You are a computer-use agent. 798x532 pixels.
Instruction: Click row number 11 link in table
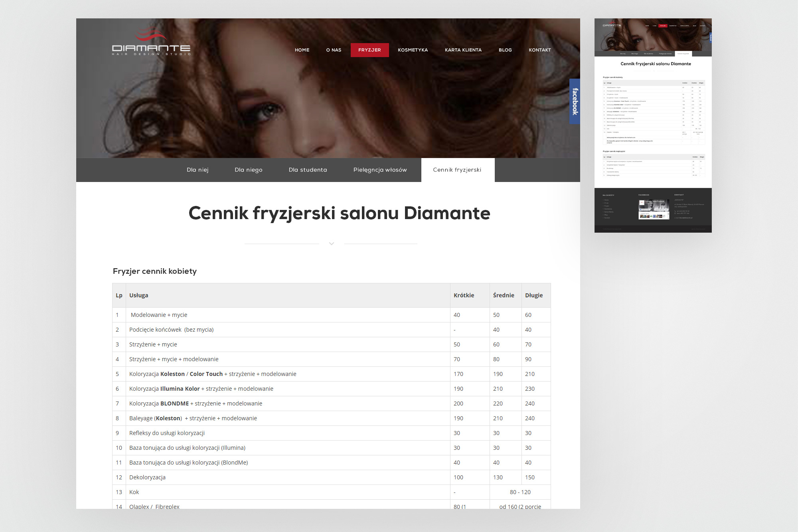(119, 463)
